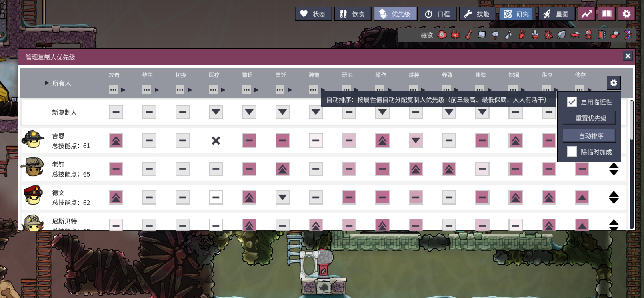
Task: Switch to the 优先级 priorities tab
Action: (x=396, y=14)
